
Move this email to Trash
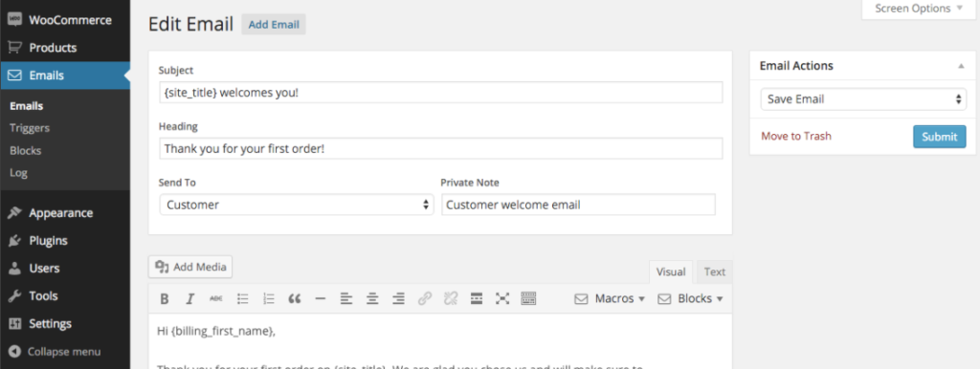pos(796,136)
